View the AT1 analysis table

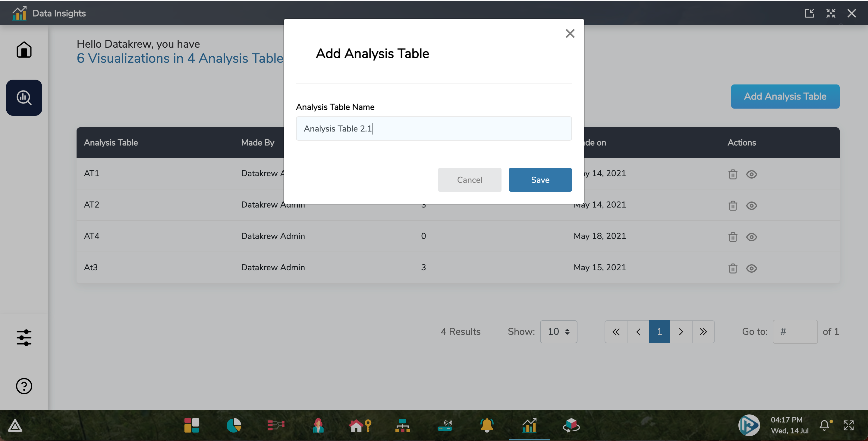[751, 174]
